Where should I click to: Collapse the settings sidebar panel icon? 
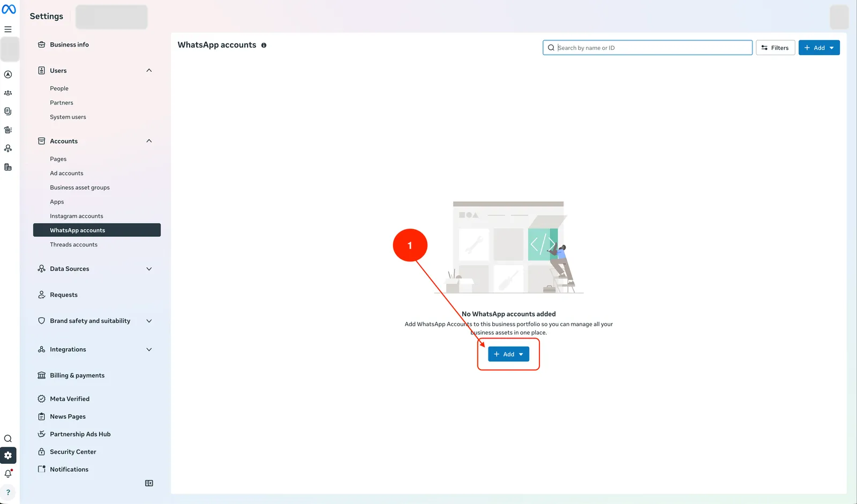tap(149, 483)
